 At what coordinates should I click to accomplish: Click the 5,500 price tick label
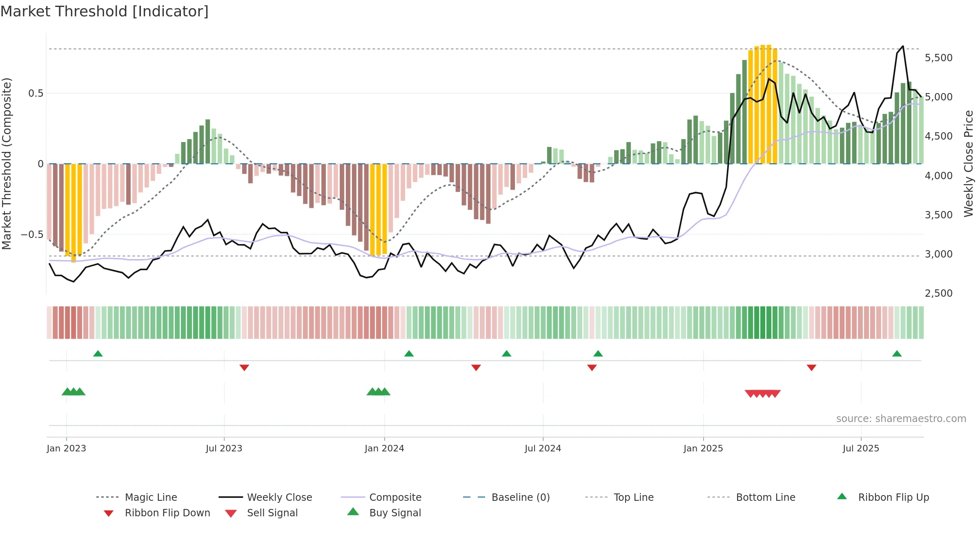(939, 58)
